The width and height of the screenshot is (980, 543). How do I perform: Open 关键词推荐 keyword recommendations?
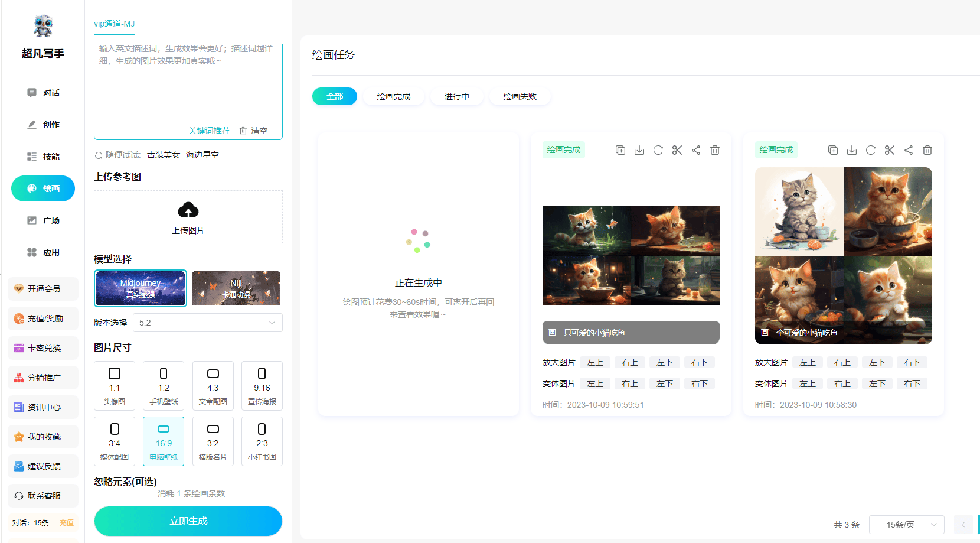pyautogui.click(x=209, y=131)
